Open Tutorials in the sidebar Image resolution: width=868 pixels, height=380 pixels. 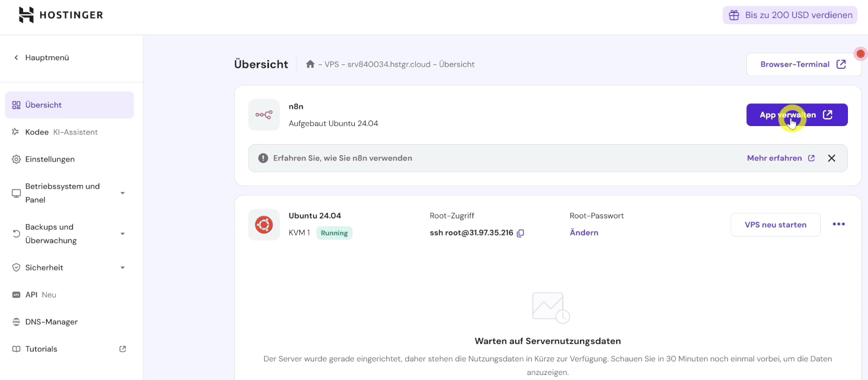click(69, 349)
